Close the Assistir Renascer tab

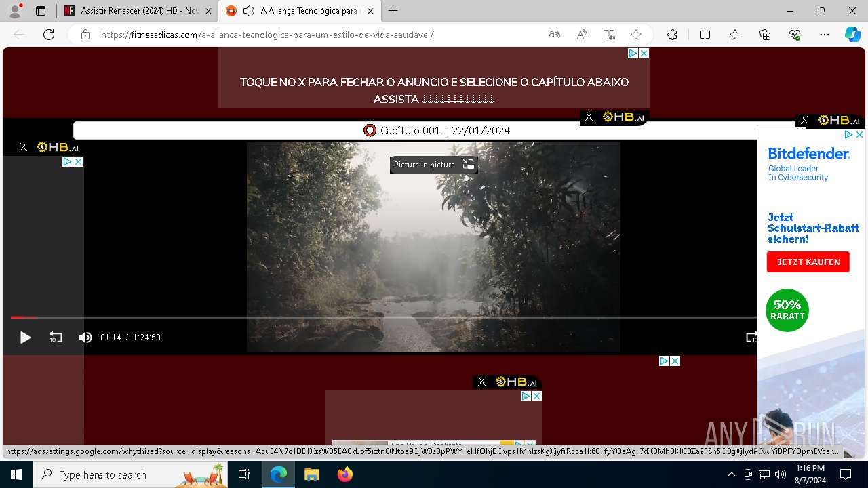click(209, 11)
